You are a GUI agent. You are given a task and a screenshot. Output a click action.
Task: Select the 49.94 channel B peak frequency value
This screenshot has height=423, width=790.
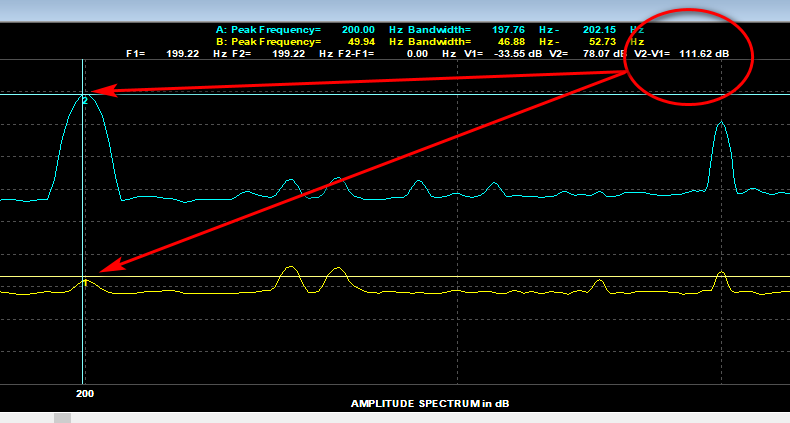pos(361,42)
